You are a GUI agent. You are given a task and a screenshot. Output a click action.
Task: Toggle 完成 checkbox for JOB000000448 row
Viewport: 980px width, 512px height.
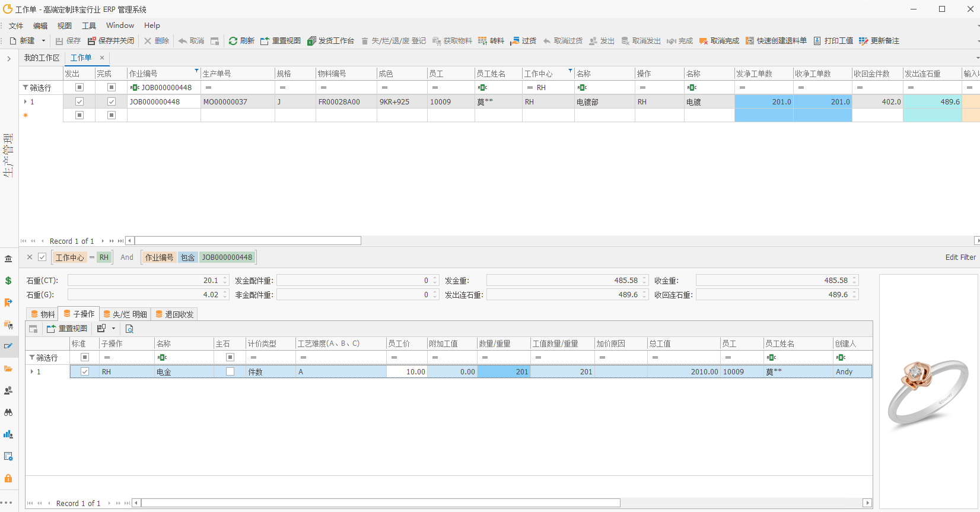point(111,102)
